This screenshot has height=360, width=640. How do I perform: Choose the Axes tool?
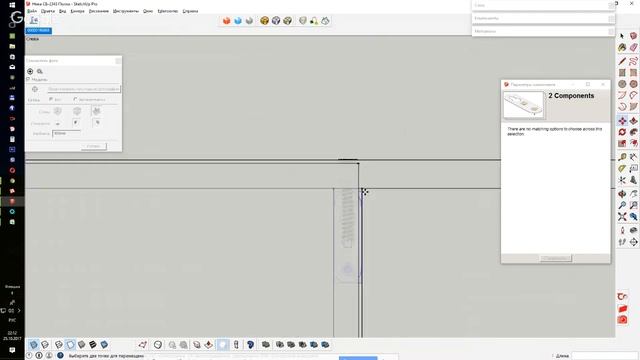click(622, 180)
